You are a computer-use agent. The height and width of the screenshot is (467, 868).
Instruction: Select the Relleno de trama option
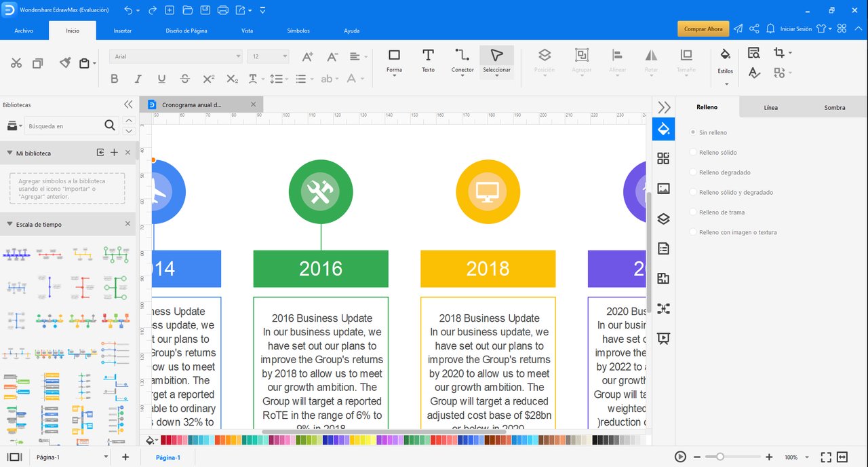tap(693, 212)
